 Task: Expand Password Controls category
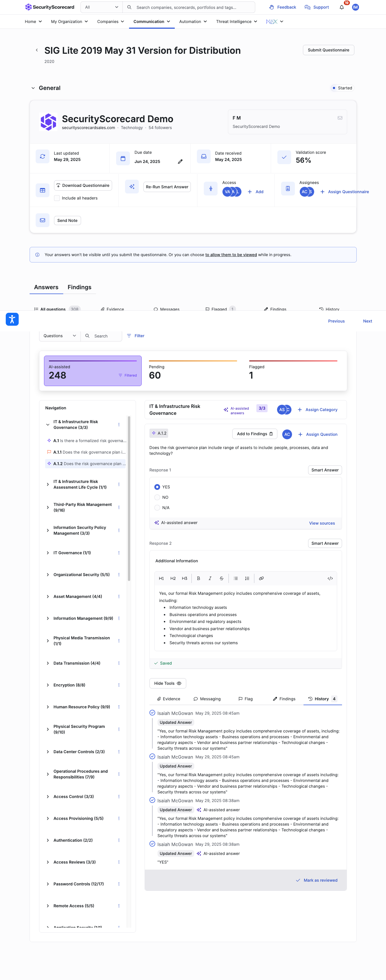(x=47, y=884)
